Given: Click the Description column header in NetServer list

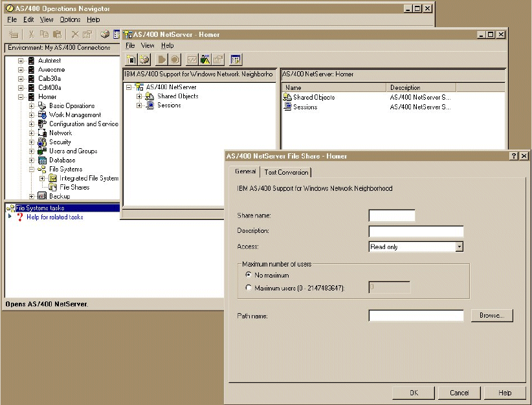Looking at the screenshot, I should (x=421, y=87).
